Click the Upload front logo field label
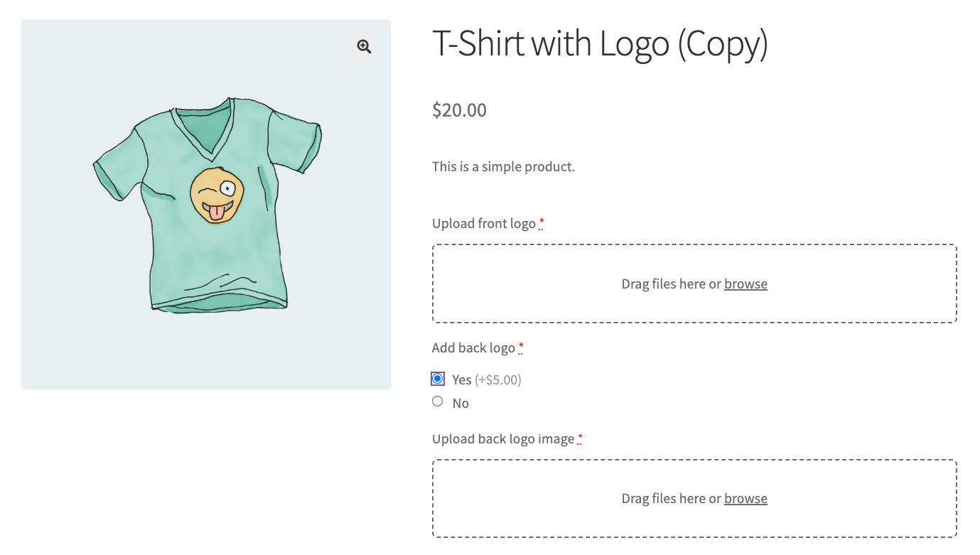Viewport: 980px width, 555px height. pos(484,224)
